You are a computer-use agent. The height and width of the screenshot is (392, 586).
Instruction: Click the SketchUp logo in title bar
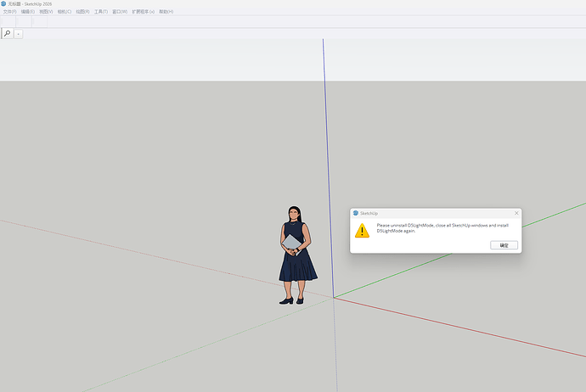pos(3,3)
